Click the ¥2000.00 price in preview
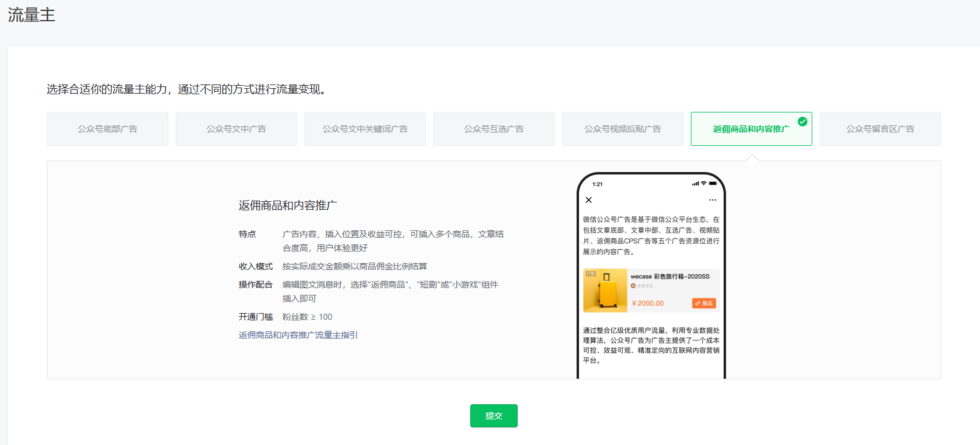This screenshot has width=980, height=445. 648,303
